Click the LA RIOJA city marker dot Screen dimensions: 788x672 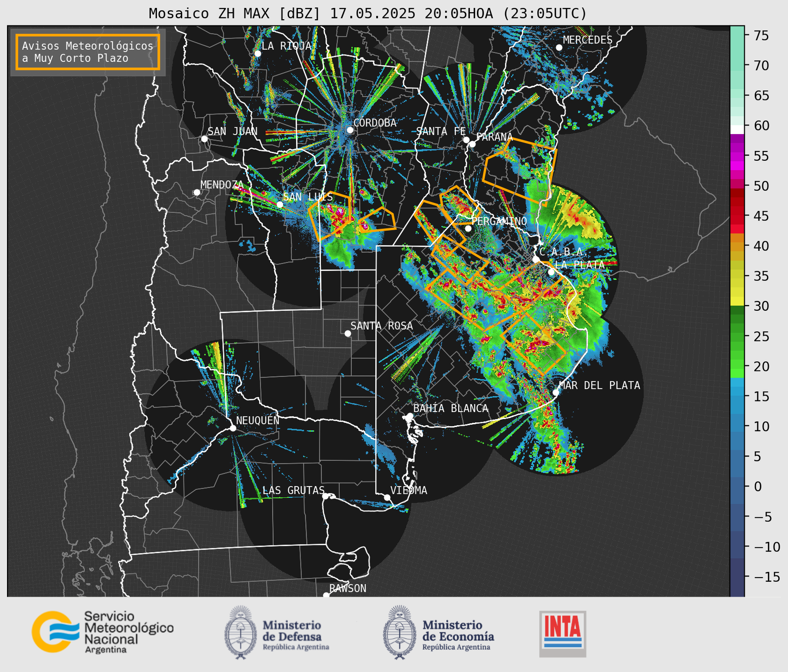(x=258, y=53)
